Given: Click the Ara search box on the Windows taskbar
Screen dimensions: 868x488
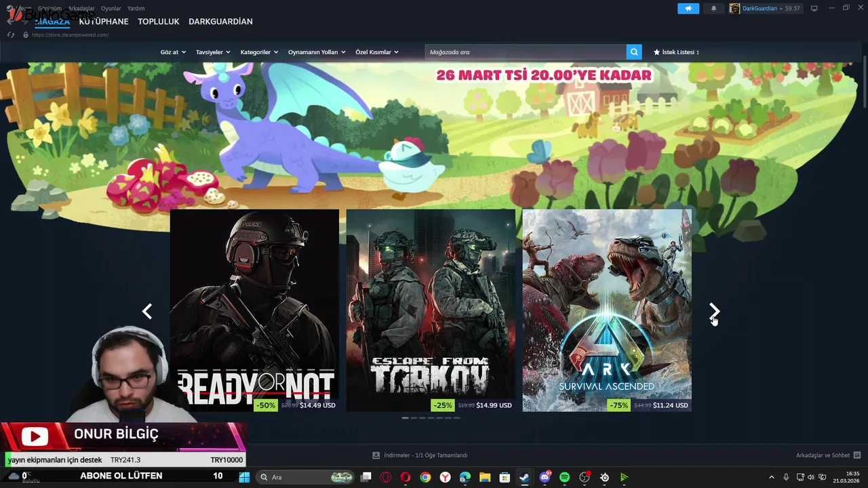Looking at the screenshot, I should click(x=305, y=477).
